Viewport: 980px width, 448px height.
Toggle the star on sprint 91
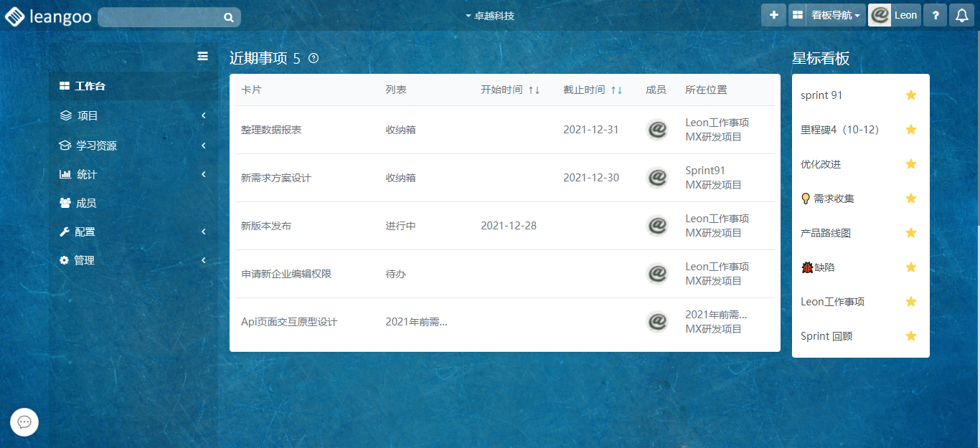click(x=910, y=95)
